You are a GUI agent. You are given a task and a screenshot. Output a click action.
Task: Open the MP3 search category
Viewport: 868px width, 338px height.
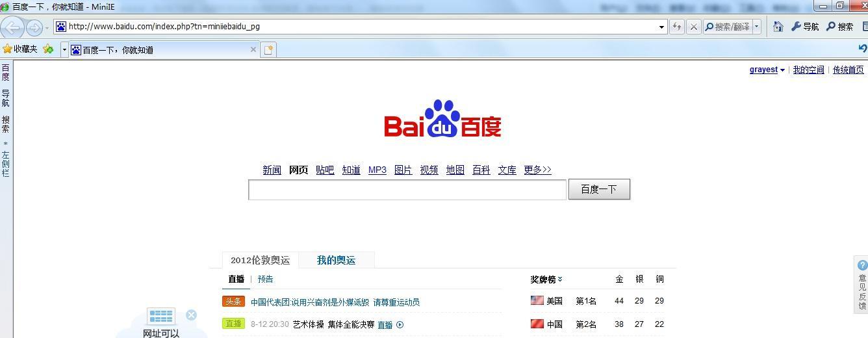coord(377,170)
